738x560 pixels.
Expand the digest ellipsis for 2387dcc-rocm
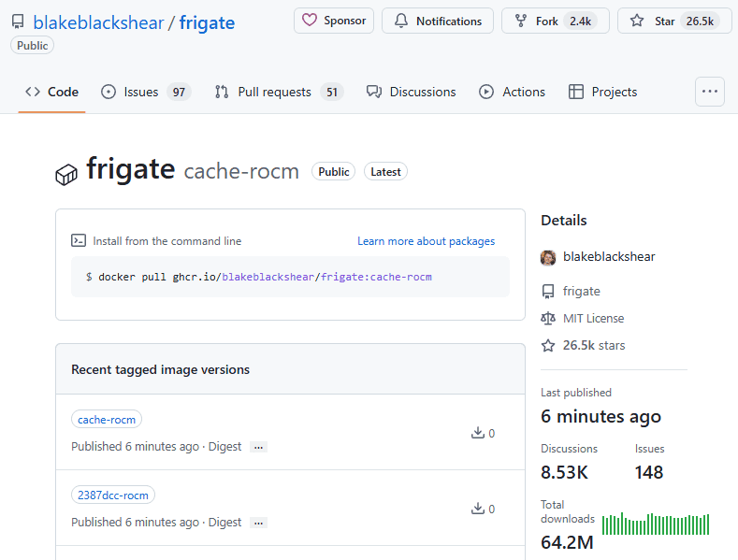[259, 523]
